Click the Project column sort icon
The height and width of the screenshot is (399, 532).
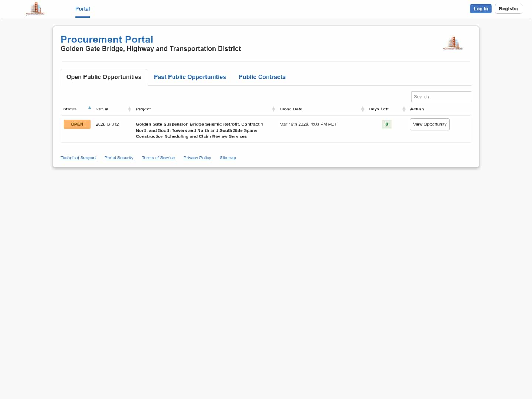pyautogui.click(x=273, y=109)
